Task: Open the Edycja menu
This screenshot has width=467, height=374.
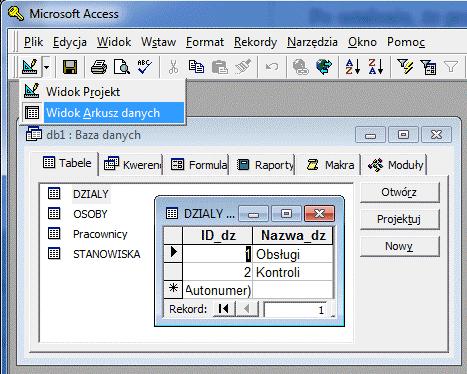Action: (x=70, y=42)
